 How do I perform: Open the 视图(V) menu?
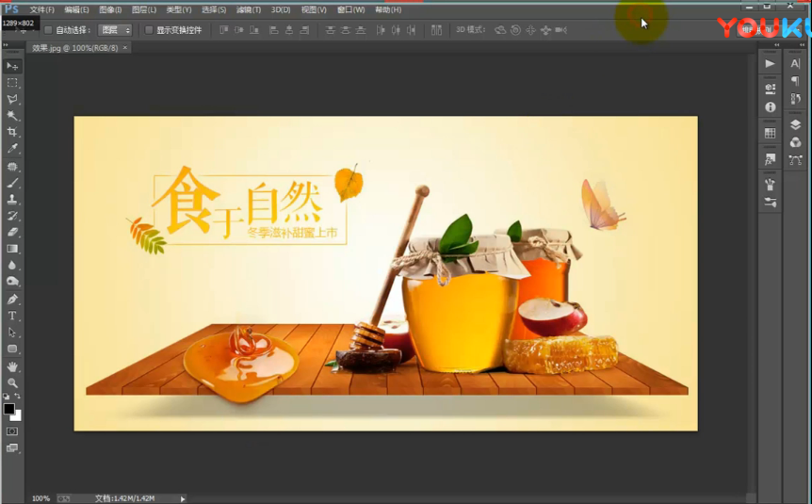tap(314, 9)
